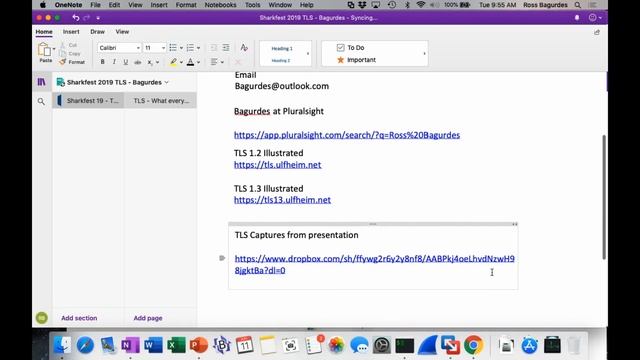Select the Sharkfest 19 section
Viewport: 640px width, 360px height.
pyautogui.click(x=88, y=100)
